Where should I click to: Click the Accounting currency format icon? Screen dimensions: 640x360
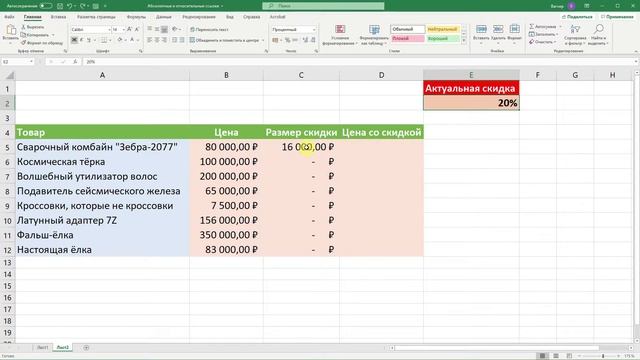(x=275, y=40)
